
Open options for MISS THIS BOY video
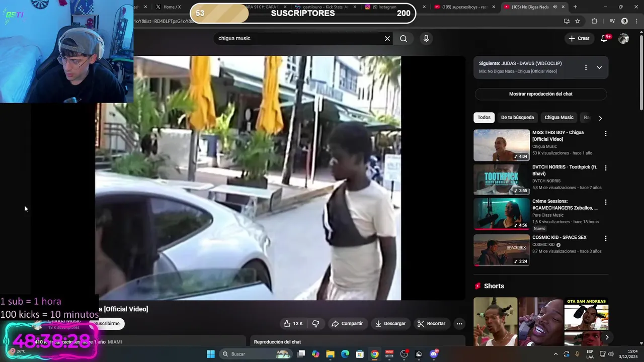(606, 134)
